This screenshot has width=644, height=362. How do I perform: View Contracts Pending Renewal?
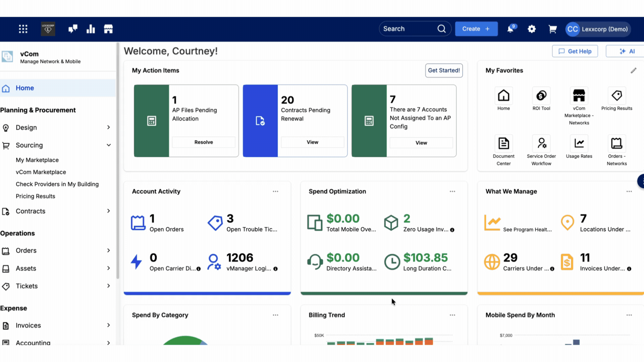[312, 142]
